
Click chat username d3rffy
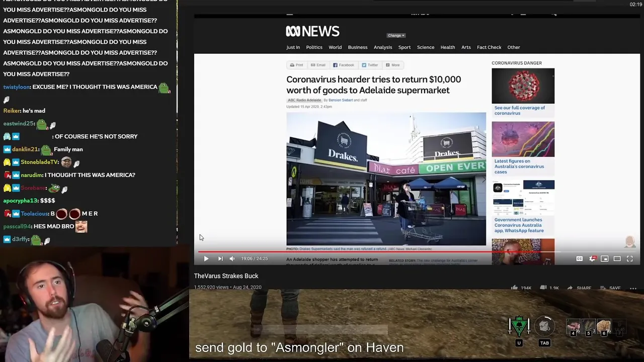click(x=21, y=239)
